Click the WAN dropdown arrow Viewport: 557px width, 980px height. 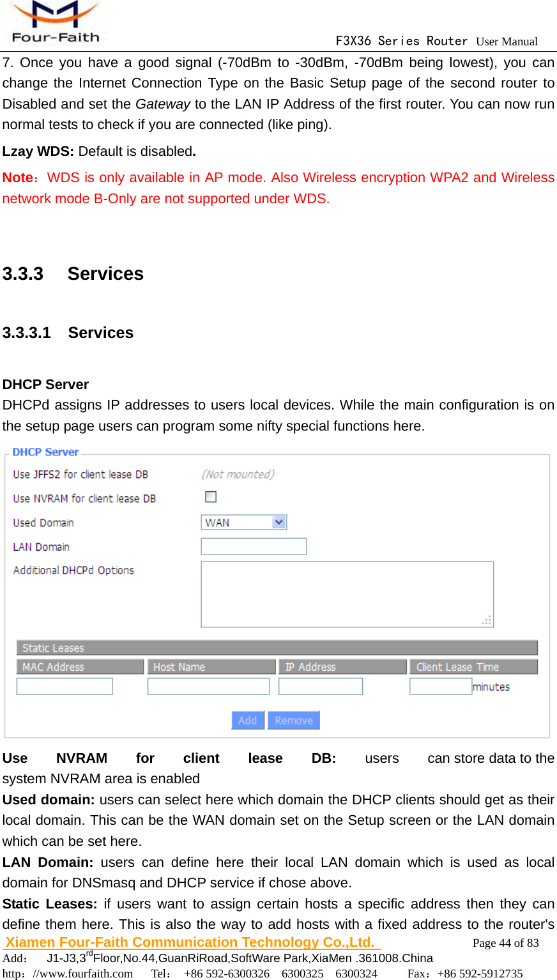pyautogui.click(x=279, y=522)
